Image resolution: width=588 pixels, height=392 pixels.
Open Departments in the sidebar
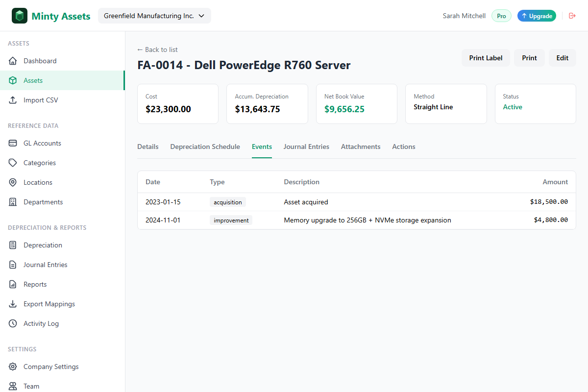pos(62,202)
